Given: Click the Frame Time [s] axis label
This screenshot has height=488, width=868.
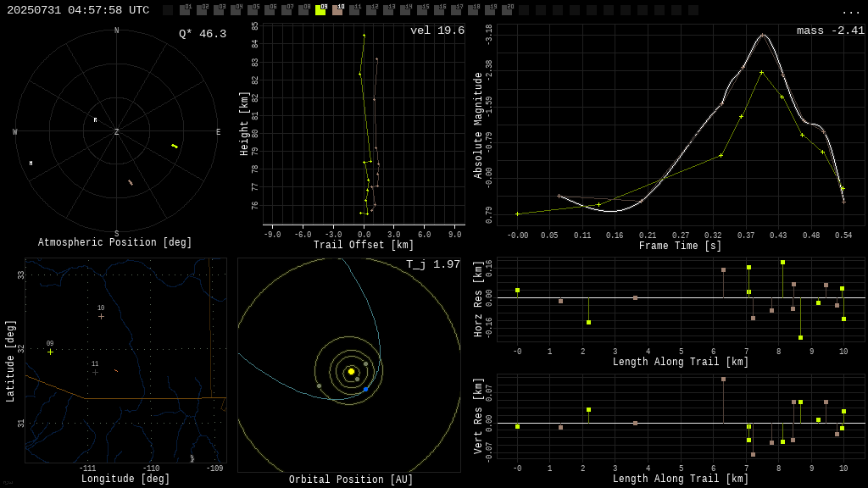Looking at the screenshot, I should (x=681, y=246).
